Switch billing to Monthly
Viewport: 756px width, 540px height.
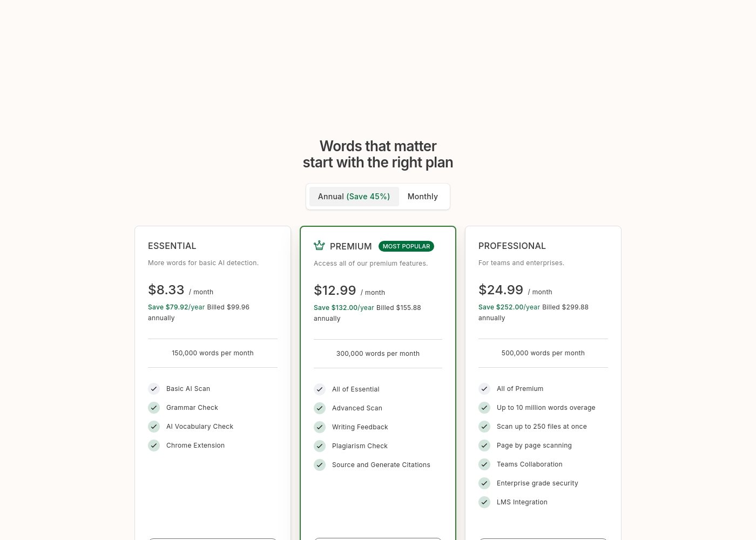click(x=423, y=197)
